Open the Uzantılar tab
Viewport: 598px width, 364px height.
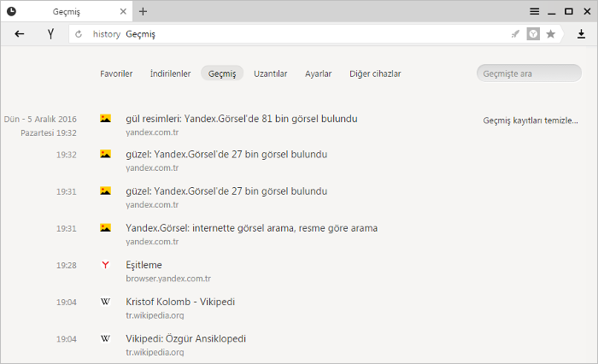pos(271,73)
